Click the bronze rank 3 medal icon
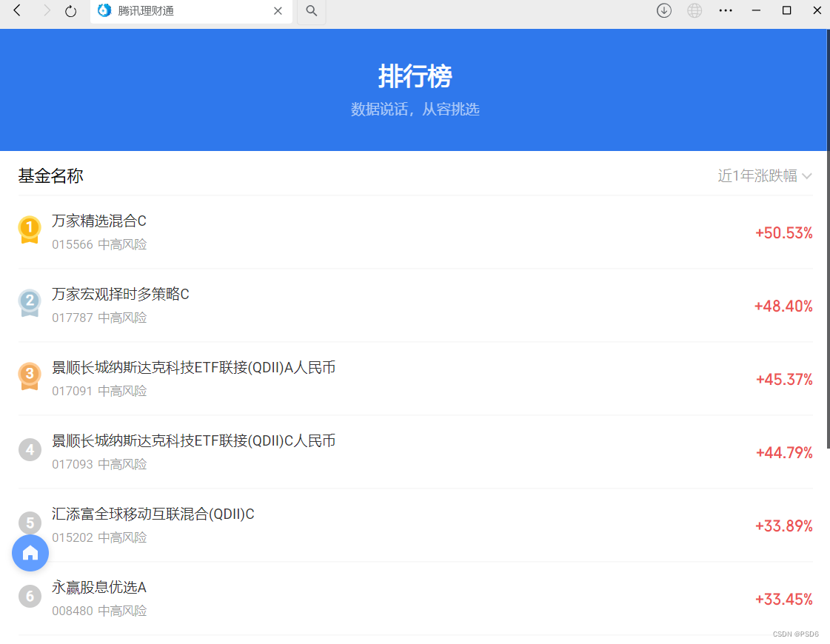The width and height of the screenshot is (830, 644). pyautogui.click(x=30, y=376)
